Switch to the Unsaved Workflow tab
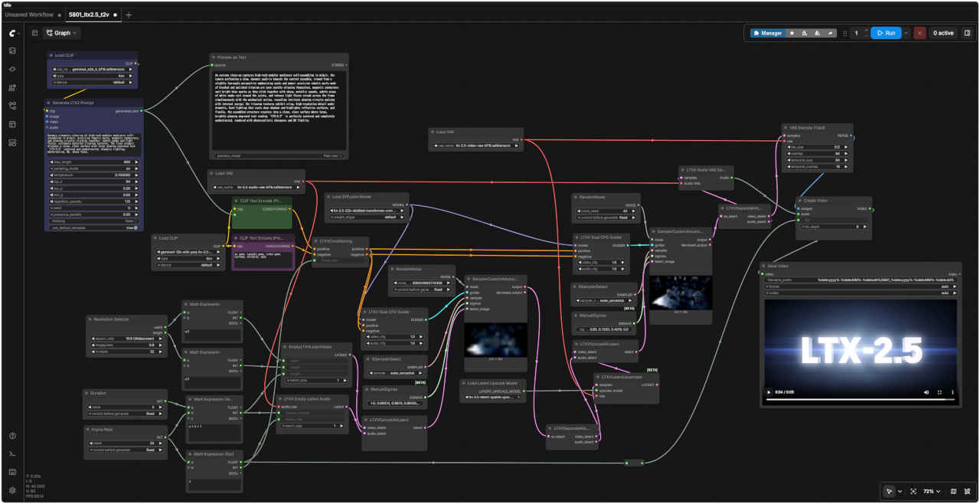This screenshot has height=504, width=980. 28,15
